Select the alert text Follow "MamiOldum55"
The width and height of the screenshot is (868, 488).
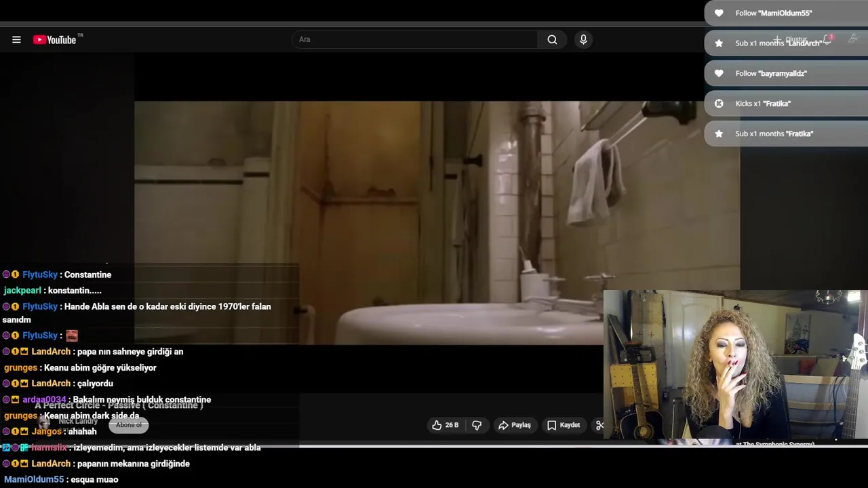point(774,13)
